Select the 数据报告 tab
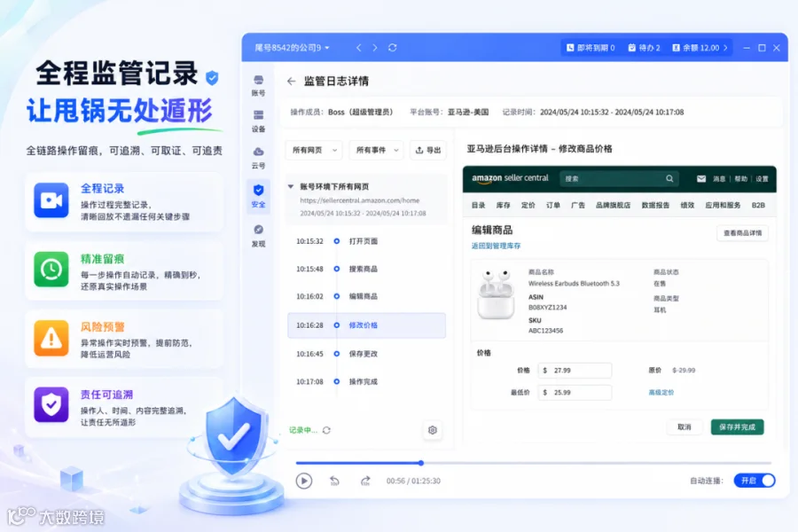Image resolution: width=798 pixels, height=532 pixels. click(655, 205)
